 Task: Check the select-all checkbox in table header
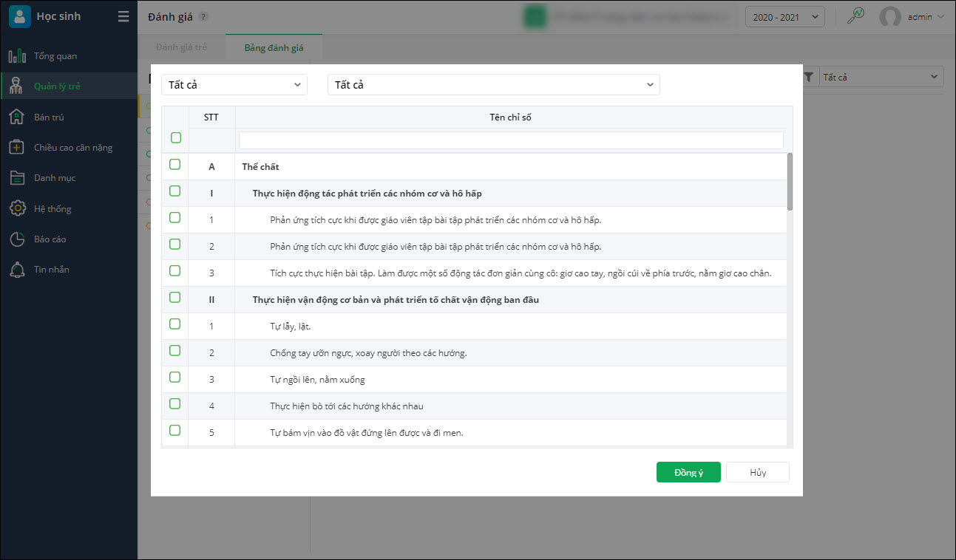[176, 137]
